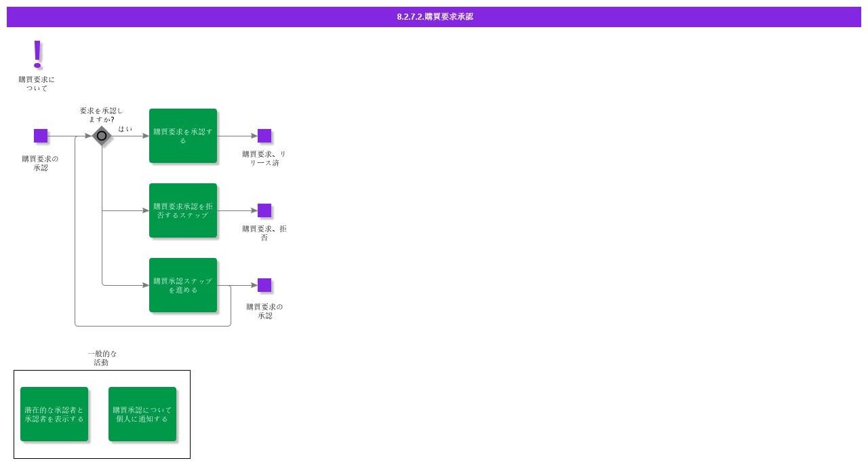Open the 潜在的な承認者と承認者を表示する activity
The width and height of the screenshot is (868, 465).
pos(54,414)
